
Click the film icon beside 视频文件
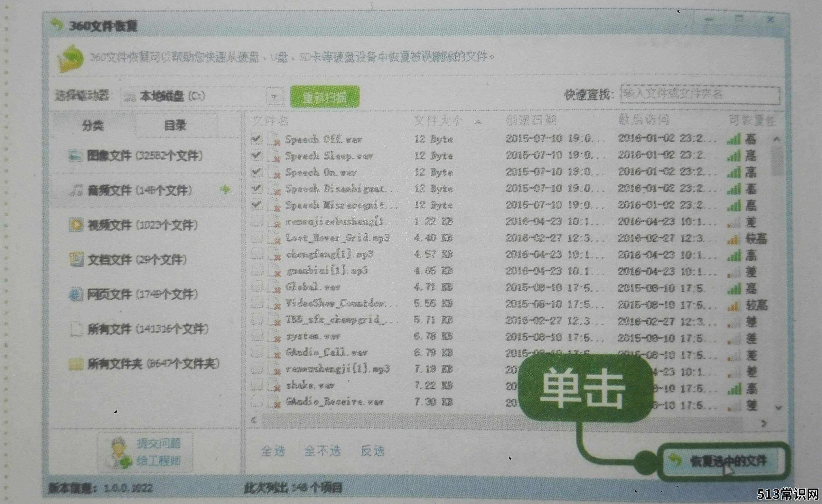coord(76,225)
